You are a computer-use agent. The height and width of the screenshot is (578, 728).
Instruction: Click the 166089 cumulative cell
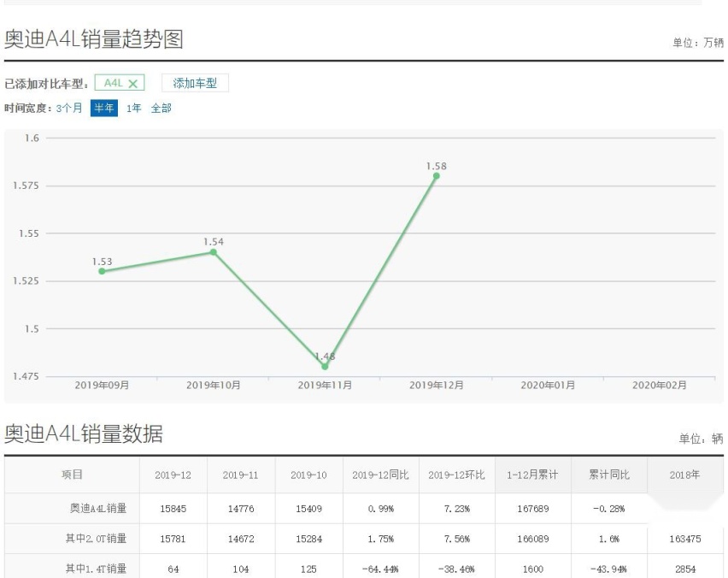point(533,539)
